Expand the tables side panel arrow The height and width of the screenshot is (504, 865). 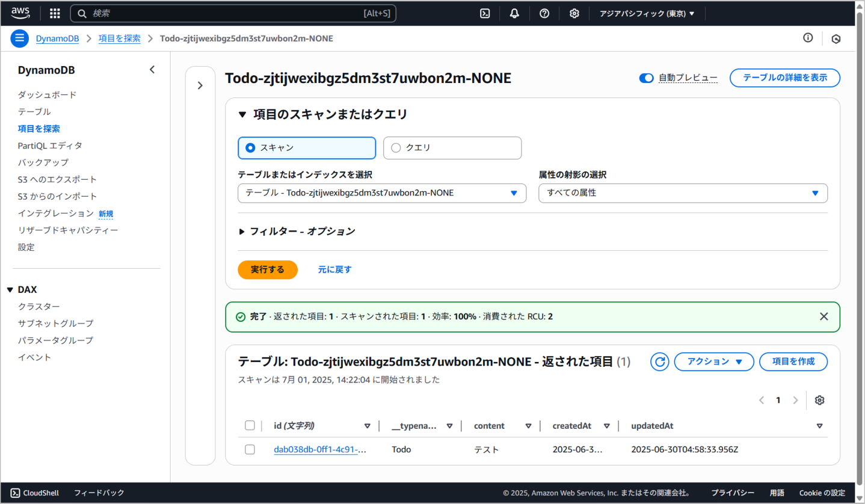[200, 85]
